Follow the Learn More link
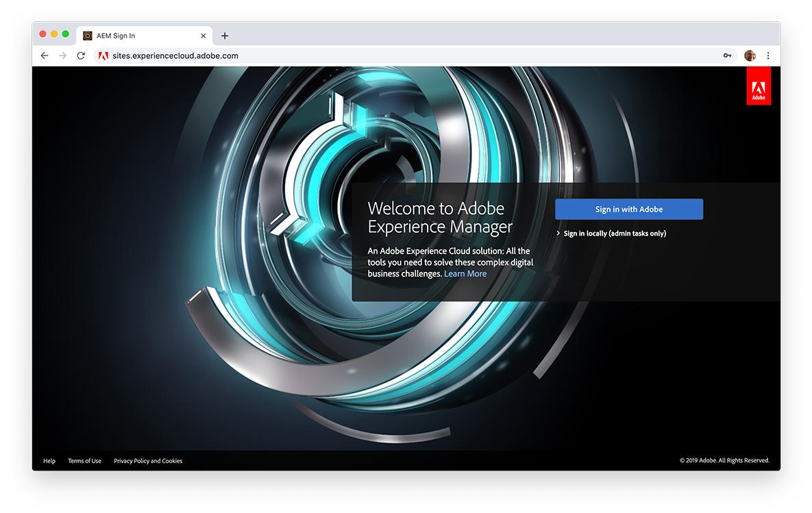Image resolution: width=812 pixels, height=513 pixels. [x=465, y=274]
